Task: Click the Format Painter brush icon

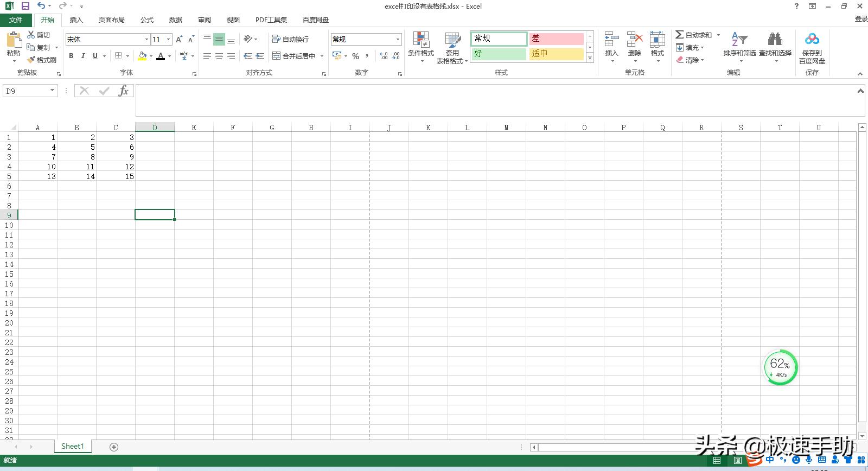Action: pos(31,60)
